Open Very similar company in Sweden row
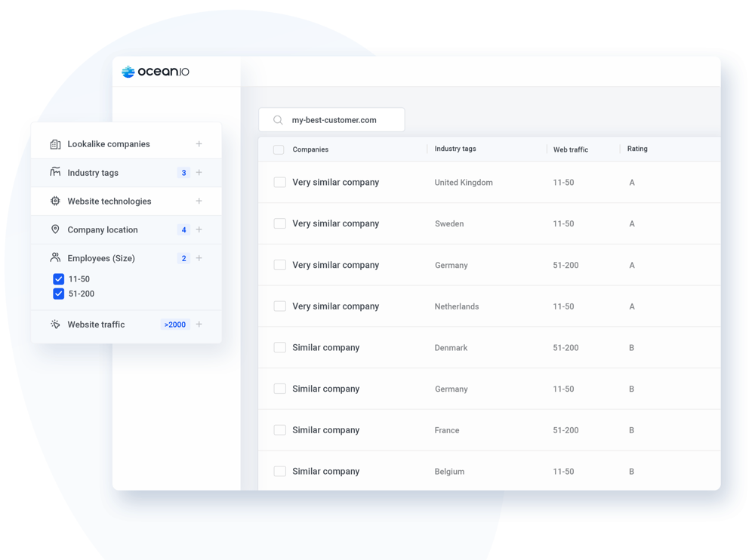The width and height of the screenshot is (755, 560). pos(336,223)
